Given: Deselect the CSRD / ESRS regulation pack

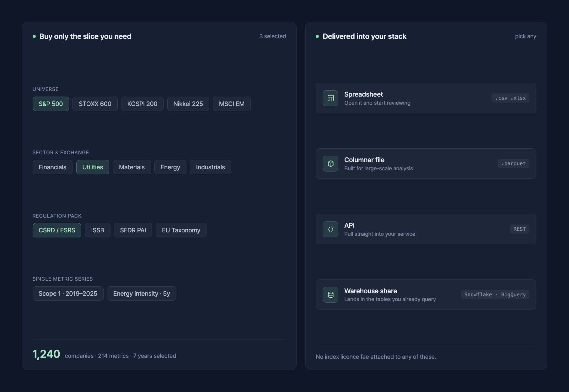Looking at the screenshot, I should [x=57, y=230].
